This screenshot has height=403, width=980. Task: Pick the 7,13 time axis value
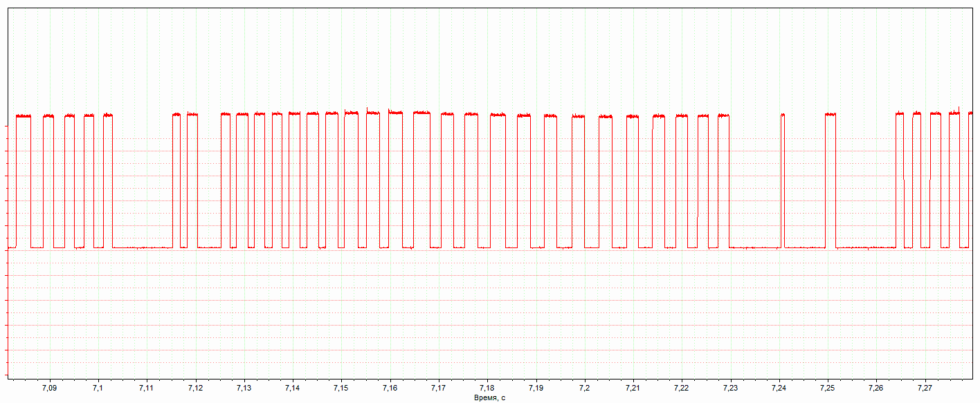tap(244, 389)
